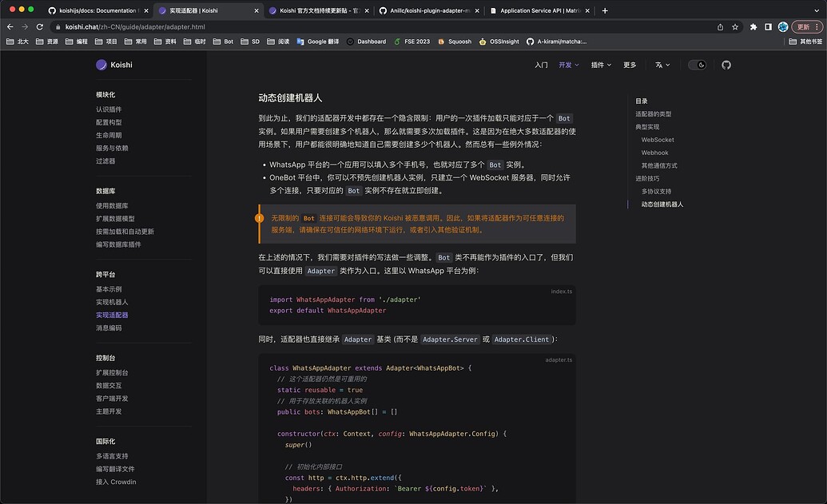Open the language selector dropdown
This screenshot has height=504, width=827.
[661, 65]
